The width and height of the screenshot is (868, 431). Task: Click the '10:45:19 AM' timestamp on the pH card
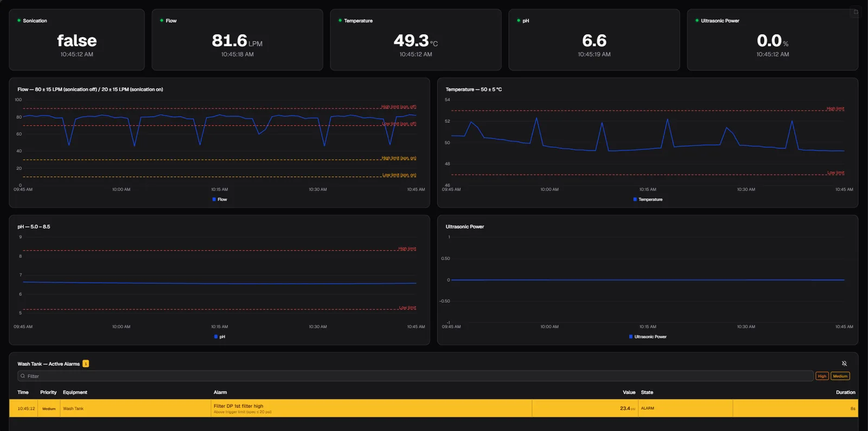point(594,54)
